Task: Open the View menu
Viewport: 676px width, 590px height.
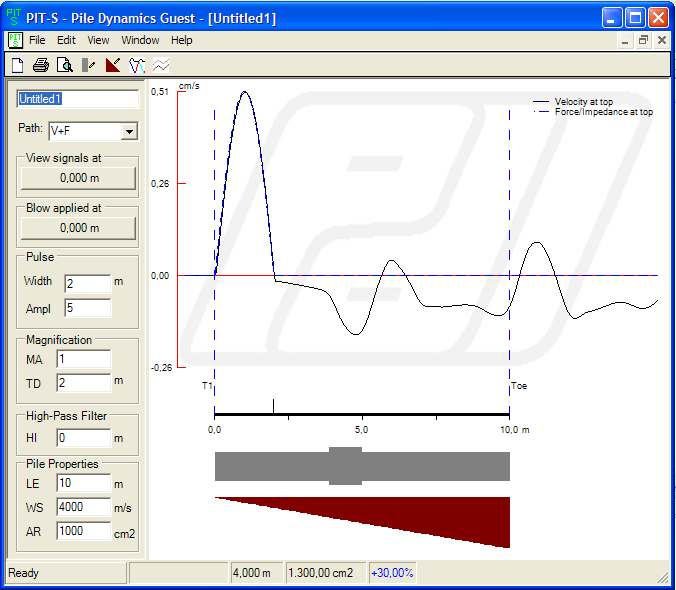Action: click(x=98, y=40)
